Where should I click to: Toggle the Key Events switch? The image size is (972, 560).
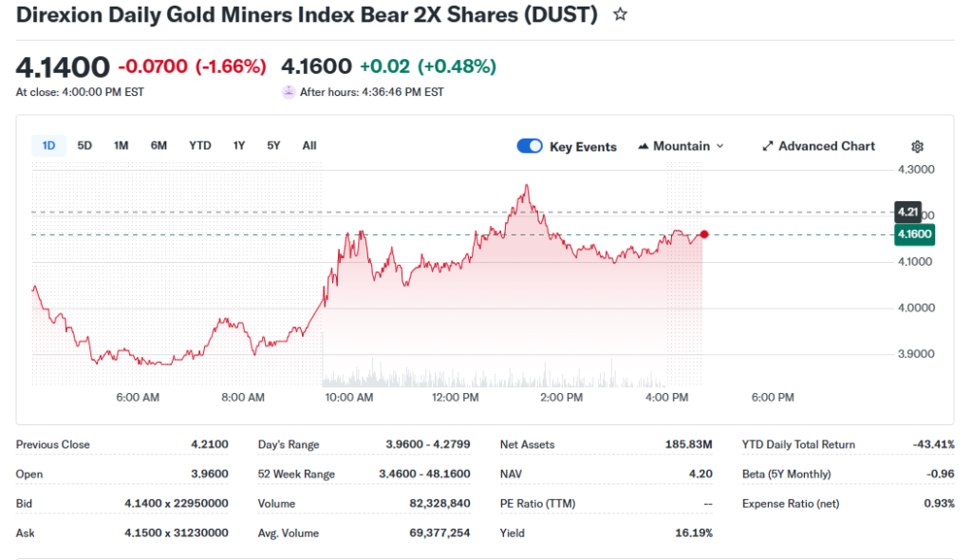point(530,146)
